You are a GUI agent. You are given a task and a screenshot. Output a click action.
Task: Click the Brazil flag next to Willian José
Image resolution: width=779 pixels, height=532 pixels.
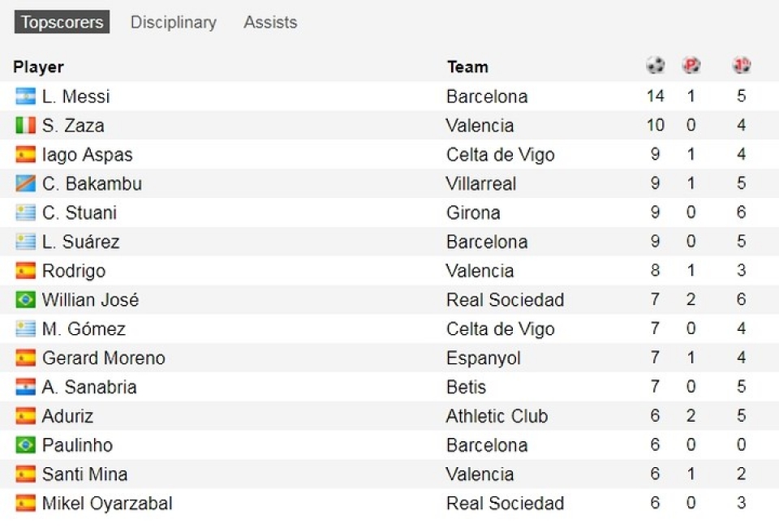[25, 300]
